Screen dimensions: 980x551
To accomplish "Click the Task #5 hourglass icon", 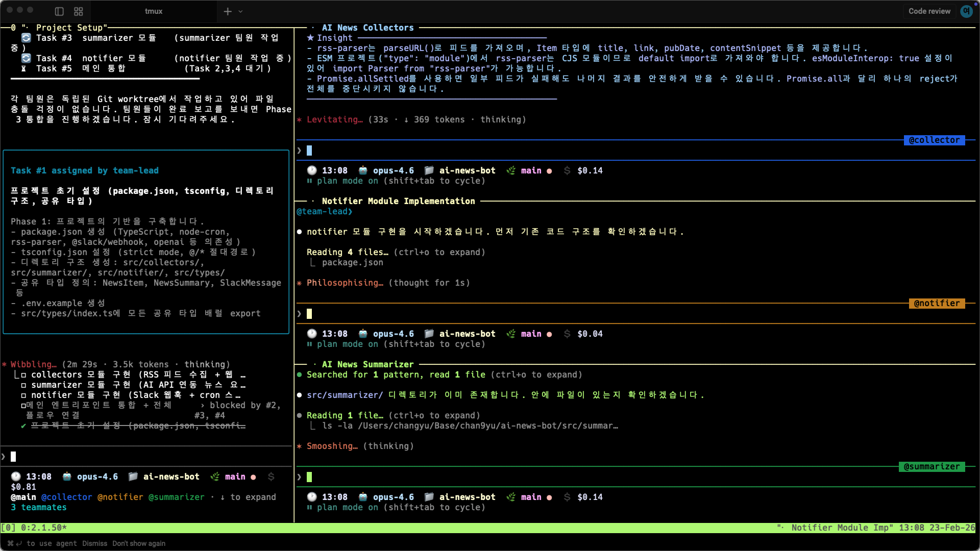I will (23, 68).
